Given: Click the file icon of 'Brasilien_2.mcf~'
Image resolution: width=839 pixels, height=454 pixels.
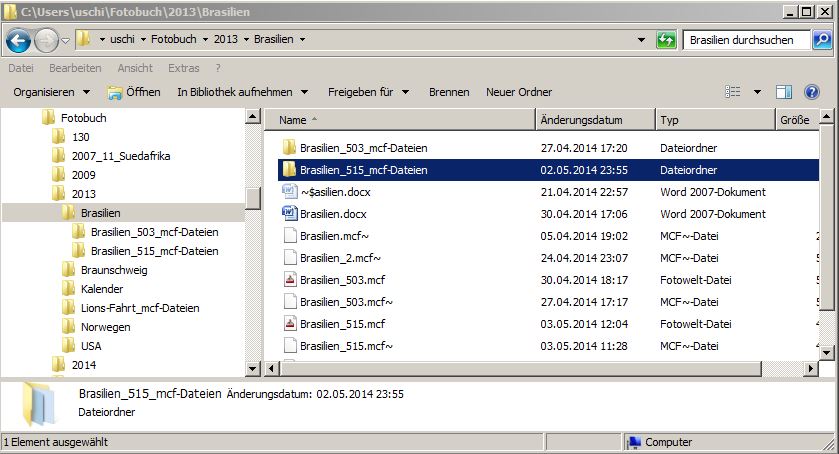Looking at the screenshot, I should click(289, 258).
